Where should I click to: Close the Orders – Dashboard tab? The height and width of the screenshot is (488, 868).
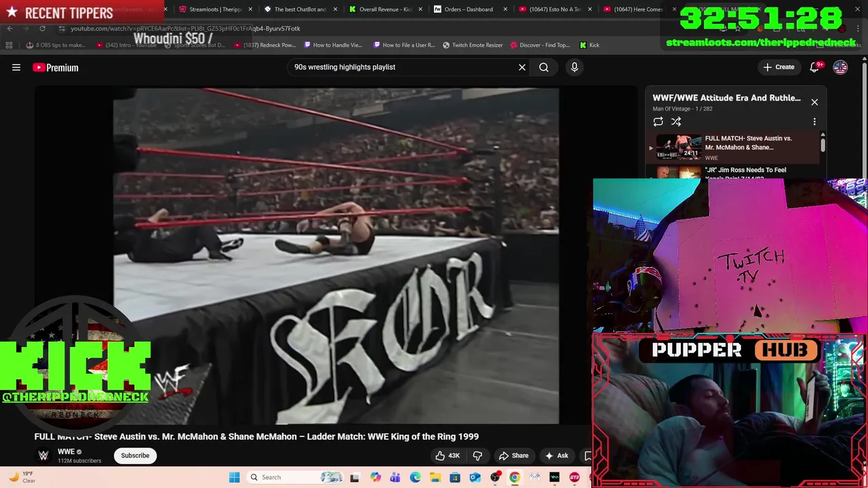click(x=505, y=9)
